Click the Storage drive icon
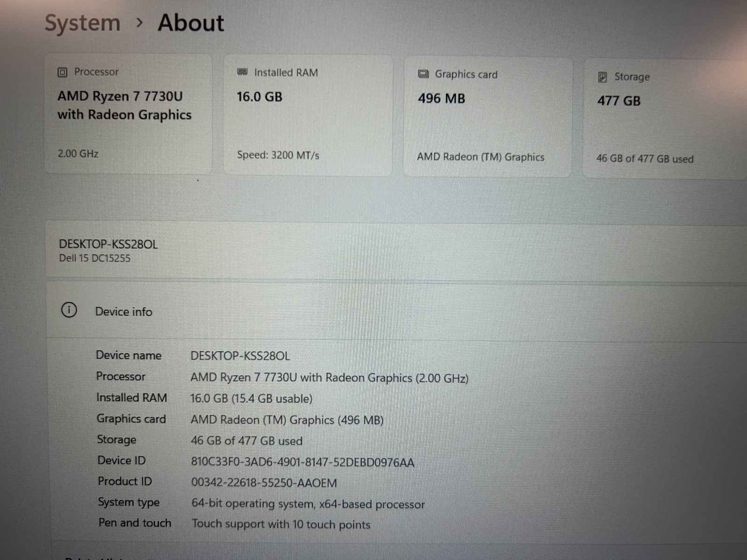Image resolution: width=747 pixels, height=560 pixels. (602, 77)
